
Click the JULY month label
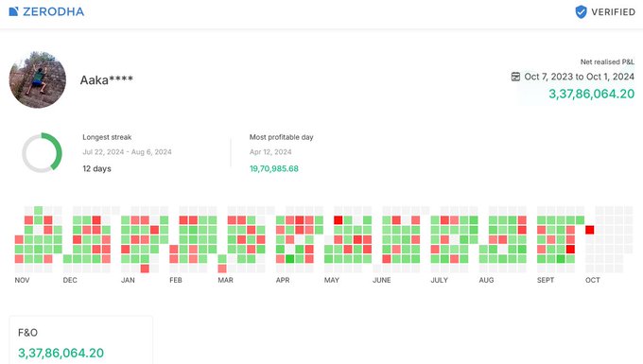pos(439,280)
